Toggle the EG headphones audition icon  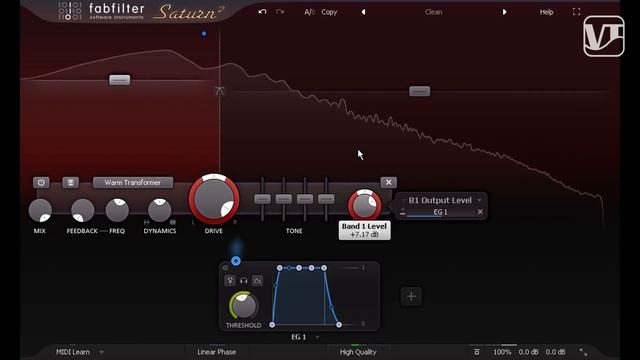click(x=244, y=280)
